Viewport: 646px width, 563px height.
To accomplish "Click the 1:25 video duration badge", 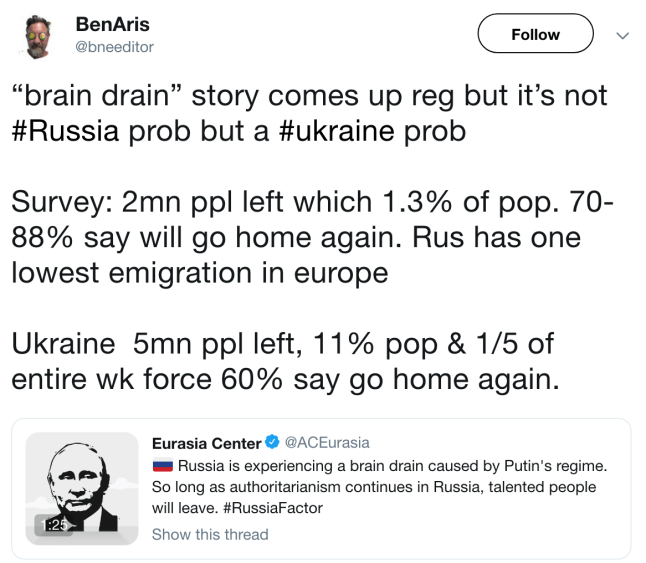I will click(53, 525).
